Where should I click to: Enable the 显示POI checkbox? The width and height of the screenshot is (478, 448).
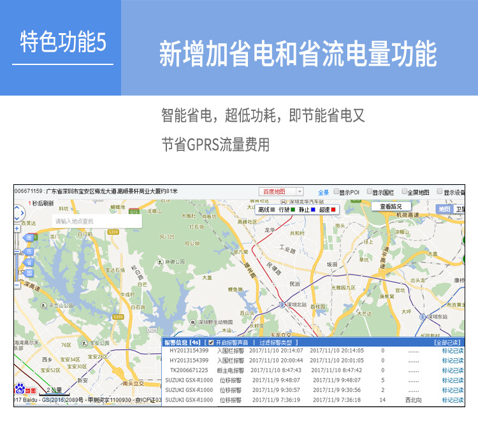pyautogui.click(x=337, y=192)
